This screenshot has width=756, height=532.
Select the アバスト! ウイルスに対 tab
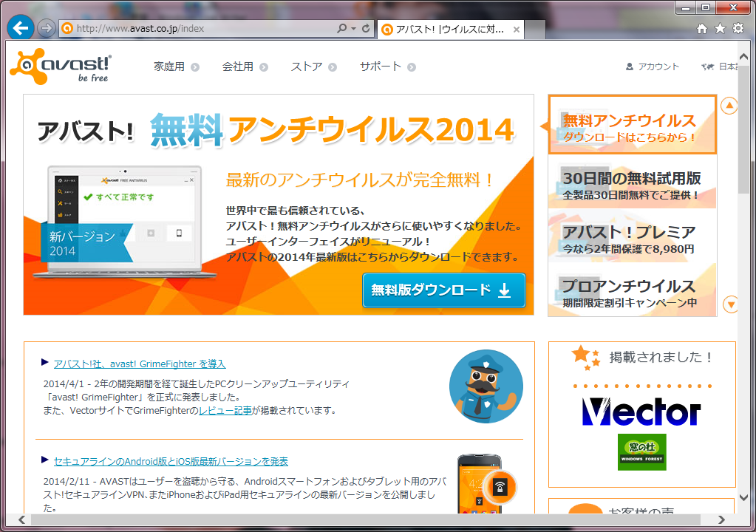pyautogui.click(x=449, y=30)
